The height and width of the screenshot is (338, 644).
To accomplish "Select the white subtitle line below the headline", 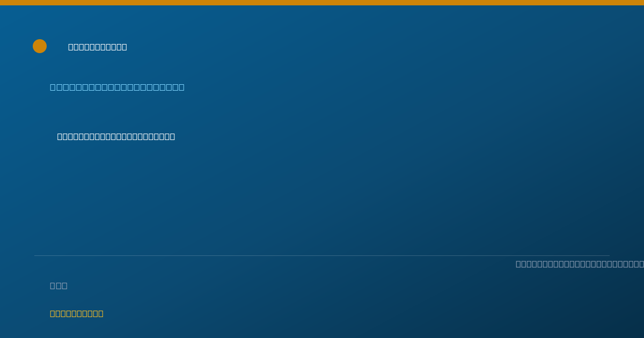I will pos(116,136).
